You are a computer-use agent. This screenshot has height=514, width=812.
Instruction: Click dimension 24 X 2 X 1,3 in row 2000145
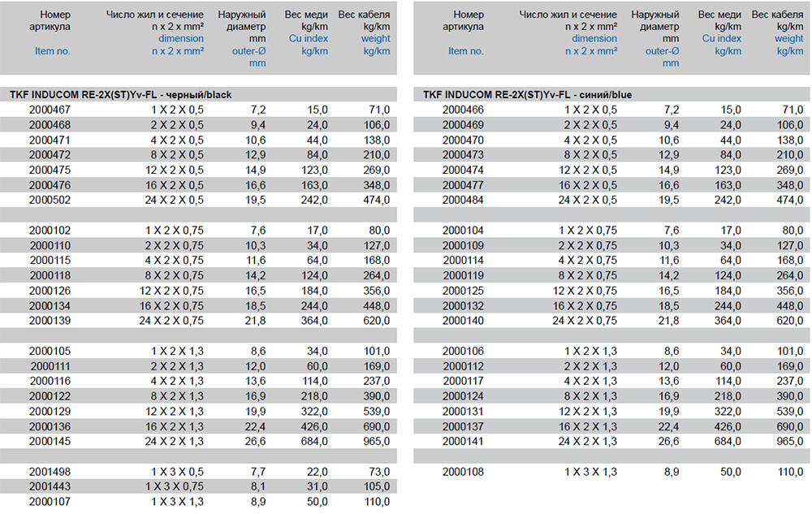[x=174, y=441]
